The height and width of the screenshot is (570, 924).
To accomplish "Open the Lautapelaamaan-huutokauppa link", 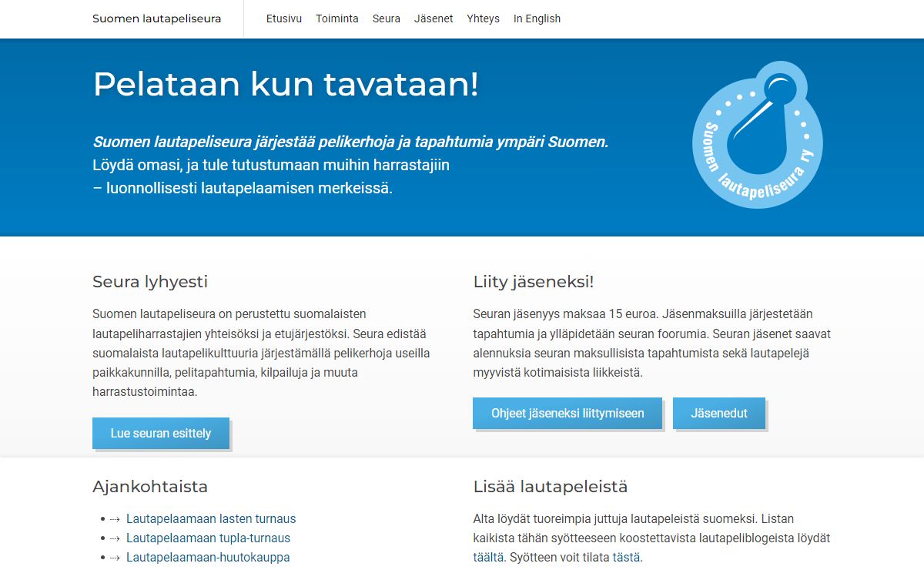I will click(x=208, y=557).
